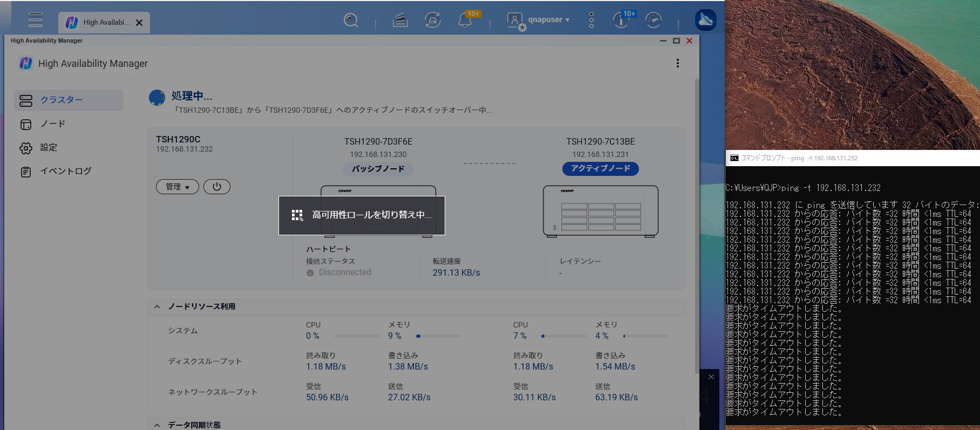Click the イベントログ clipboard icon
Image resolution: width=980 pixels, height=430 pixels.
click(x=26, y=172)
